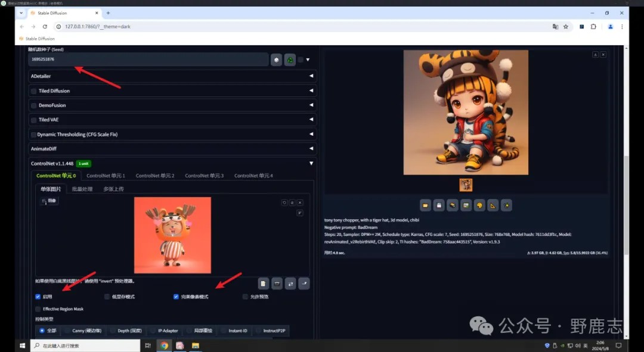This screenshot has width=644, height=352.
Task: Click the brush tool icon on ControlNet canvas
Action: [300, 213]
